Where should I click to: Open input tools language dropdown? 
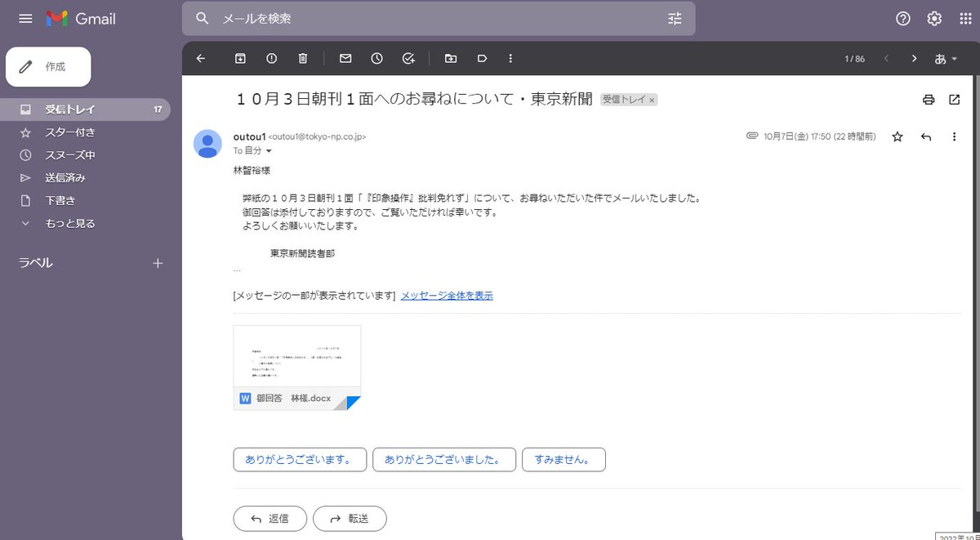coord(946,59)
